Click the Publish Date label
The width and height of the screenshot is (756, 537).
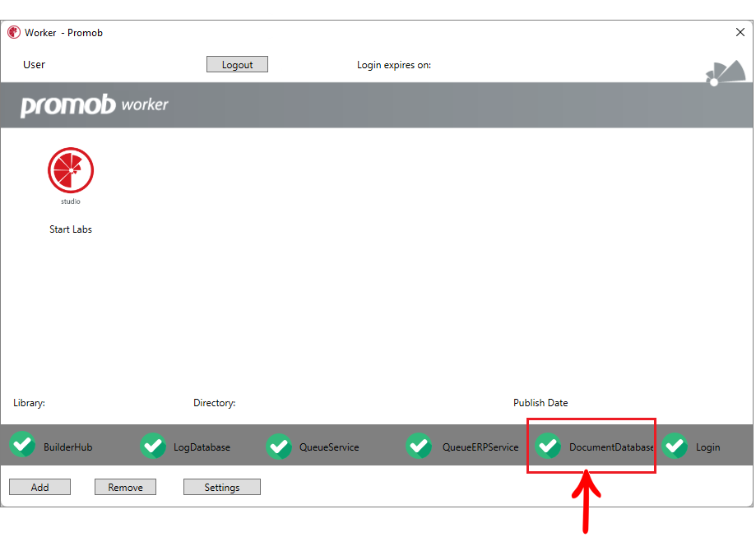click(540, 403)
